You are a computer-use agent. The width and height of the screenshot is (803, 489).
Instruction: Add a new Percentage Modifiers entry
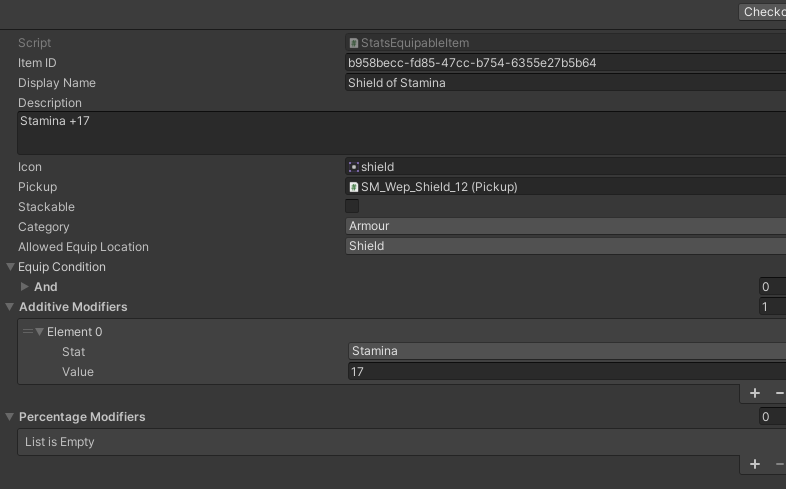(x=755, y=464)
